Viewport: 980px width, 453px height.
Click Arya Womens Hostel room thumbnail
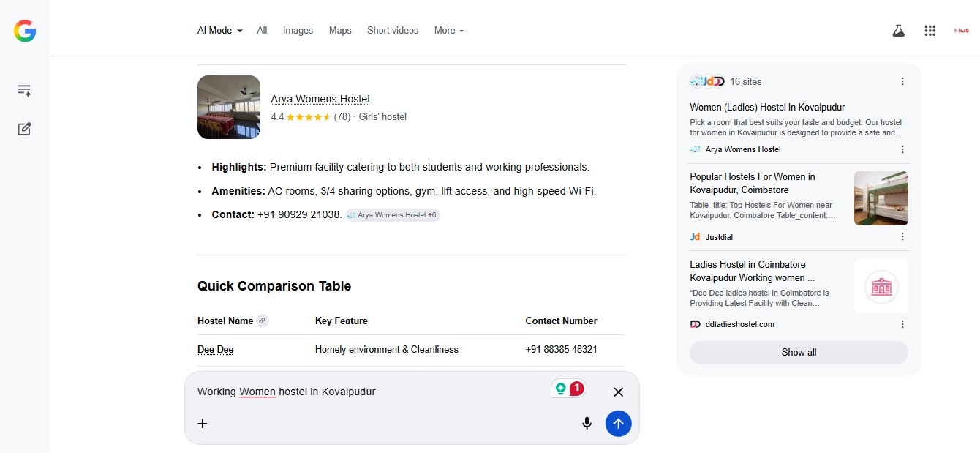[229, 107]
